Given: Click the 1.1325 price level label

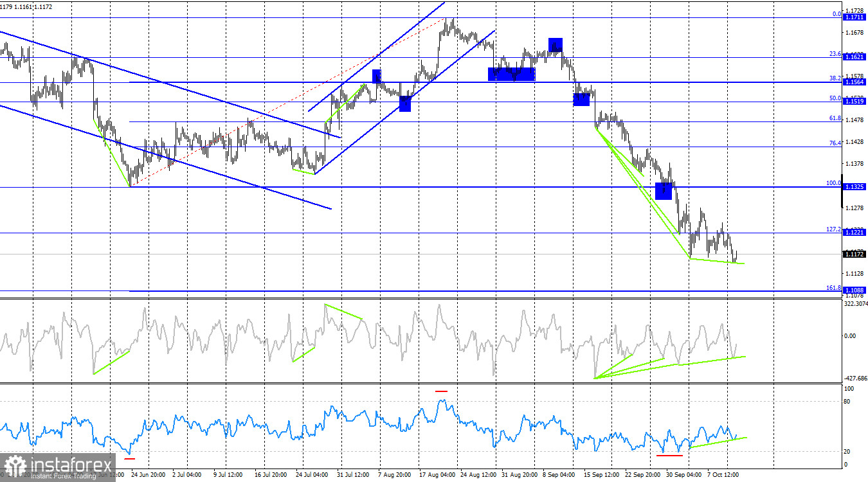Looking at the screenshot, I should click(x=854, y=186).
